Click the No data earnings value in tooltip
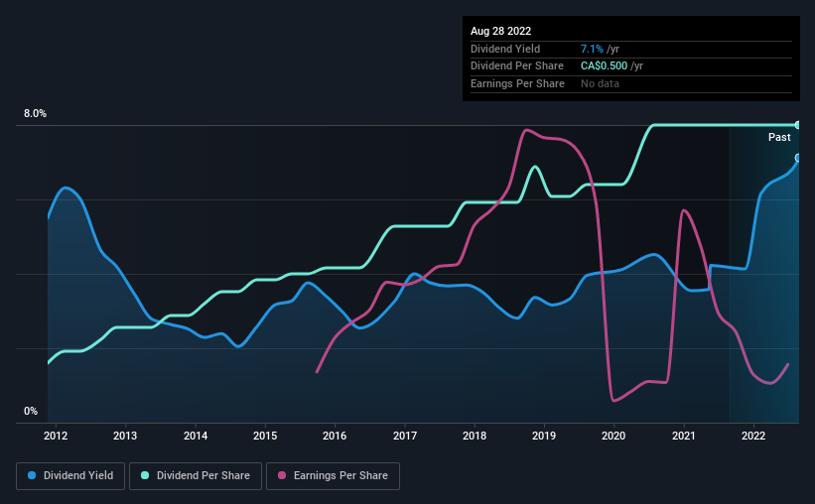The height and width of the screenshot is (504, 815). tap(600, 83)
